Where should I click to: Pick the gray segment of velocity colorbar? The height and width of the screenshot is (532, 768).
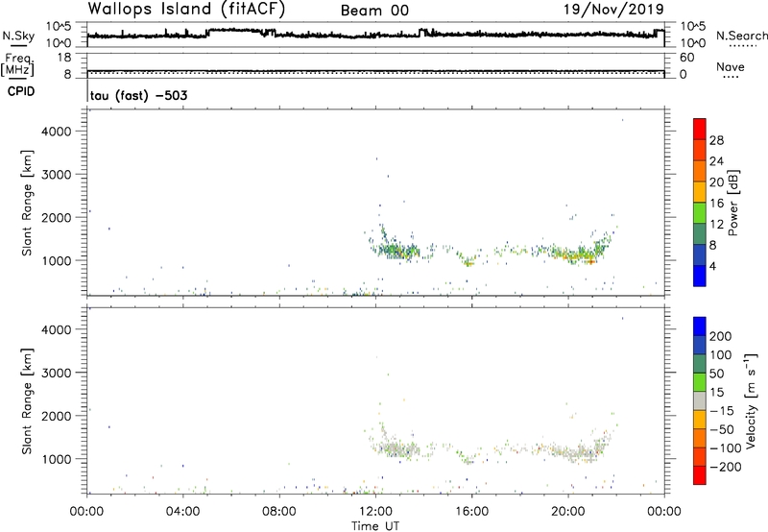pyautogui.click(x=700, y=401)
